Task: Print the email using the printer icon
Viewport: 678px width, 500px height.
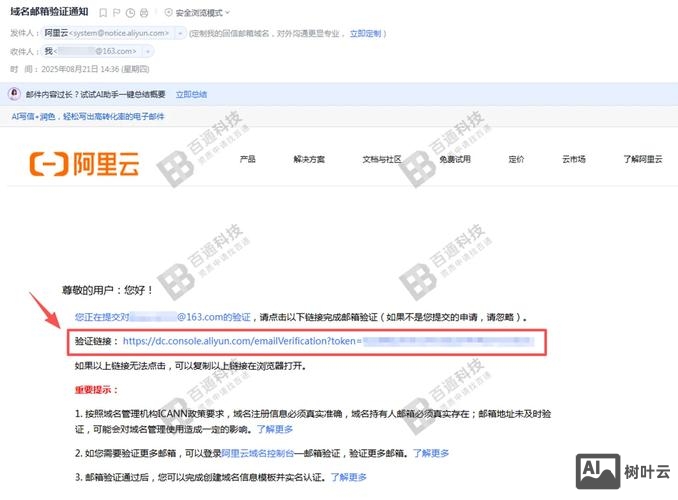Action: [144, 13]
